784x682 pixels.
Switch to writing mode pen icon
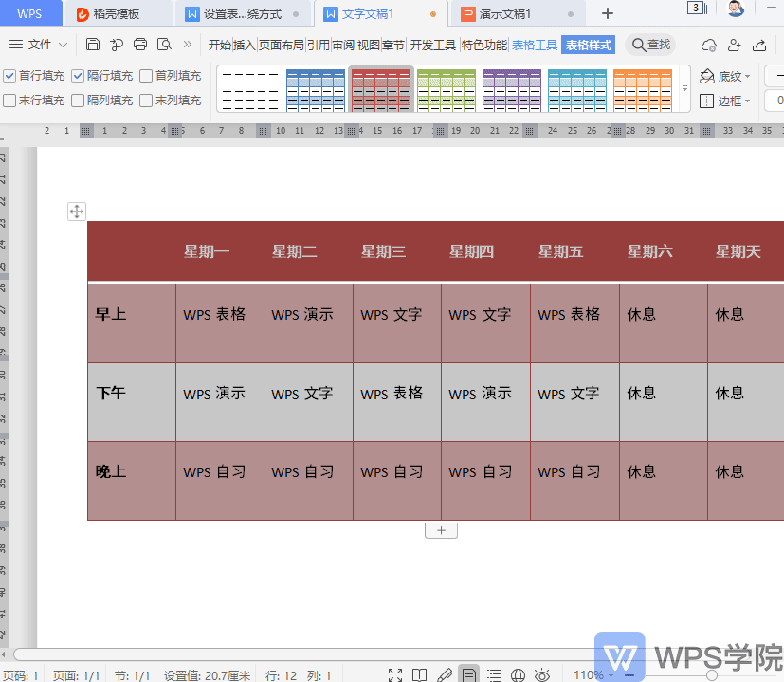coord(444,675)
